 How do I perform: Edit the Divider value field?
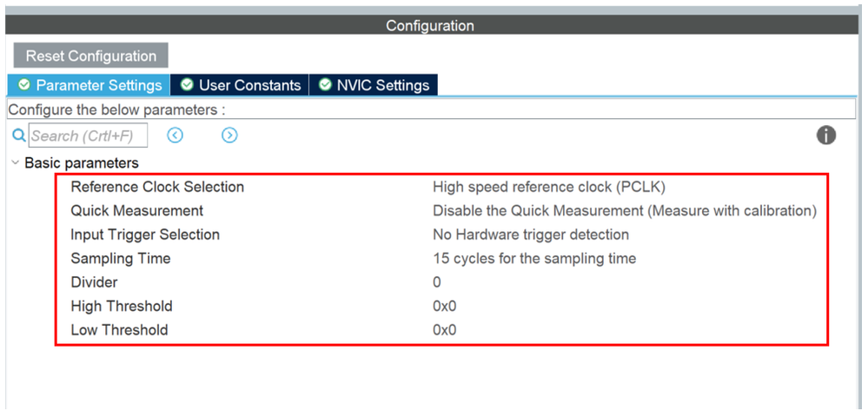pos(437,282)
